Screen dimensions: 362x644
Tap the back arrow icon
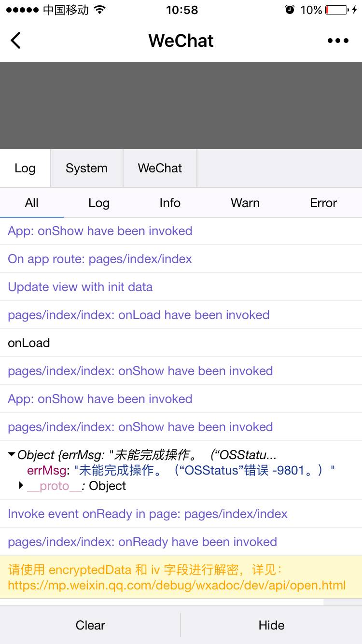coord(16,41)
